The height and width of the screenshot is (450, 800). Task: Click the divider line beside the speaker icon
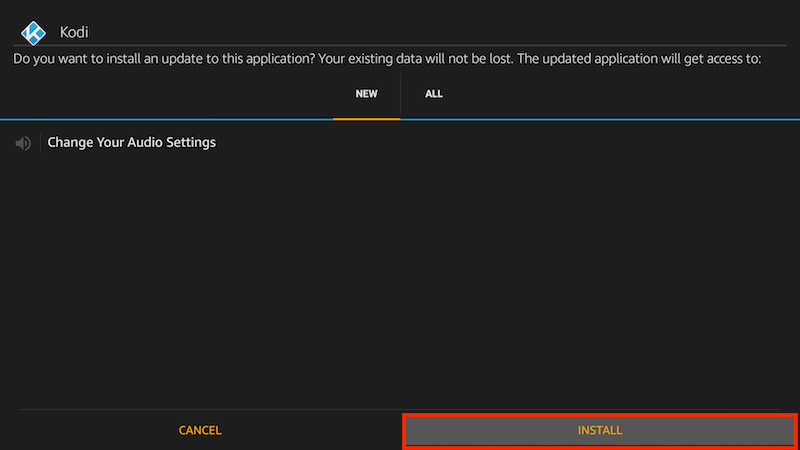pos(40,143)
